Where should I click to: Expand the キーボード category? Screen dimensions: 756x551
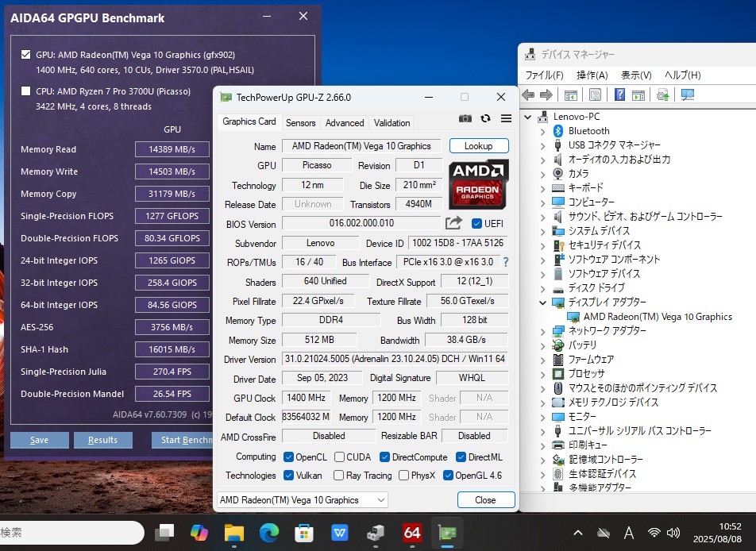coord(543,188)
